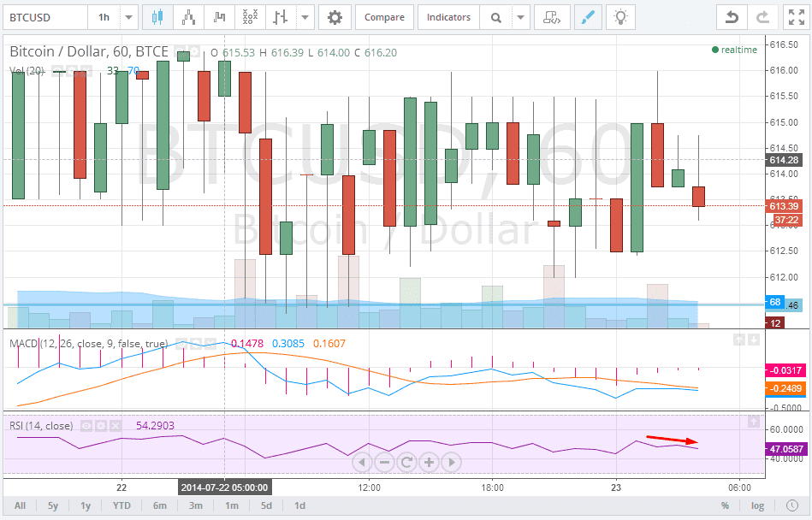Toggle percent scale on price axis
This screenshot has width=812, height=520.
725,505
